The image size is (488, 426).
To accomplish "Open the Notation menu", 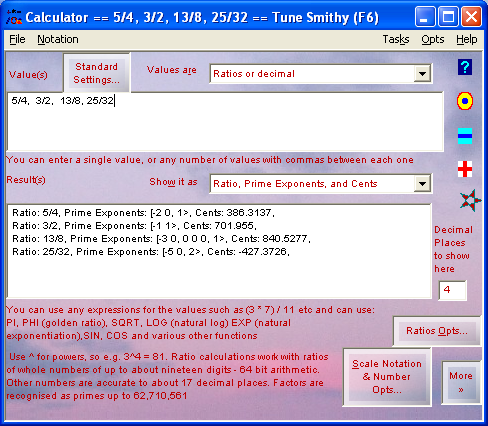I will pyautogui.click(x=58, y=39).
